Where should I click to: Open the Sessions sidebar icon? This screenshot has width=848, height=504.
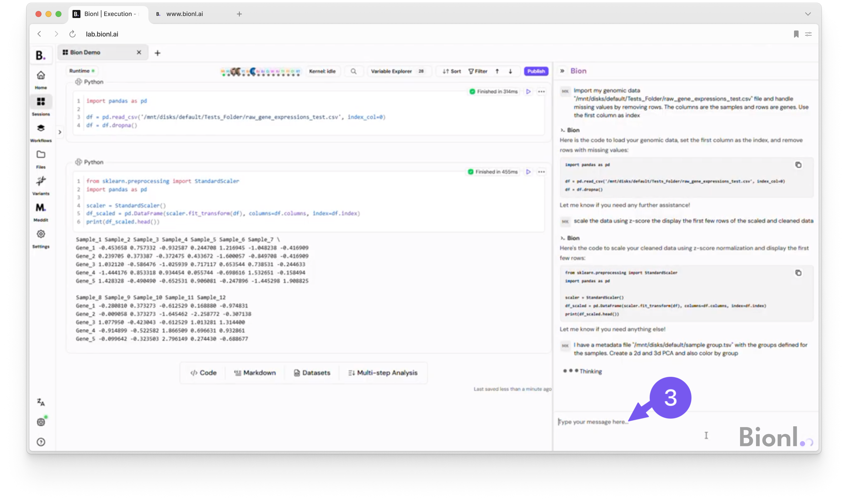click(x=41, y=102)
